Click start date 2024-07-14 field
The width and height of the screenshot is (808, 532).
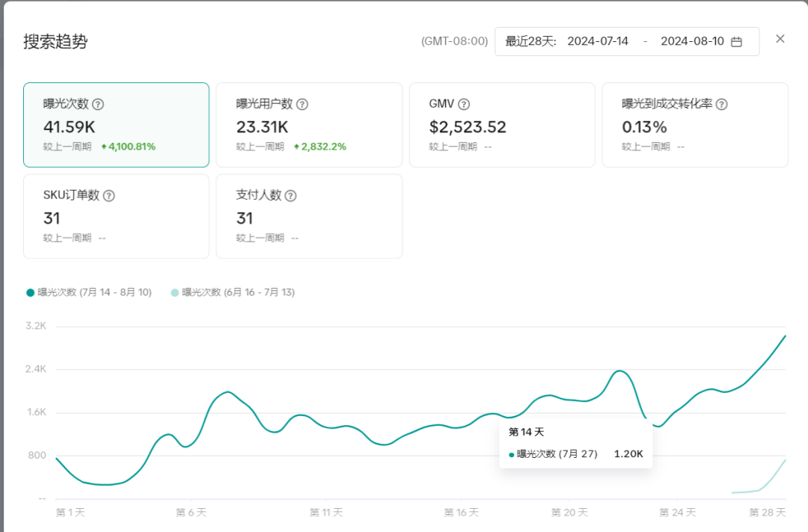tap(598, 42)
